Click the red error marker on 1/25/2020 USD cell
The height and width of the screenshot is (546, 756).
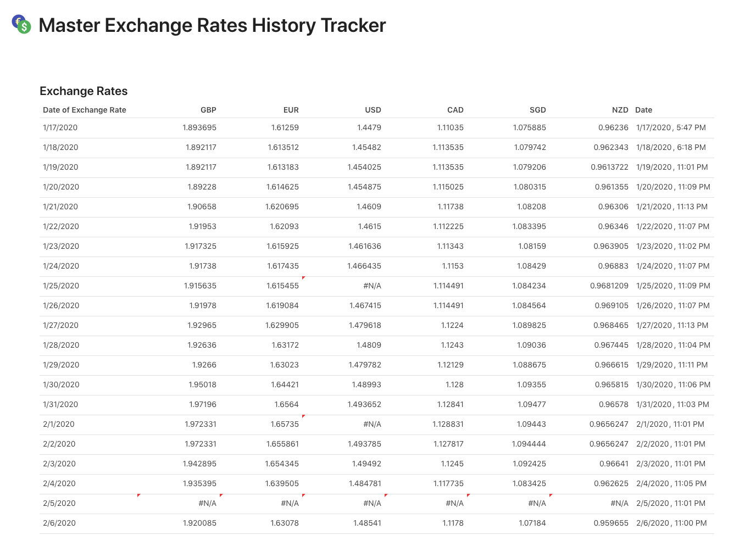(304, 278)
